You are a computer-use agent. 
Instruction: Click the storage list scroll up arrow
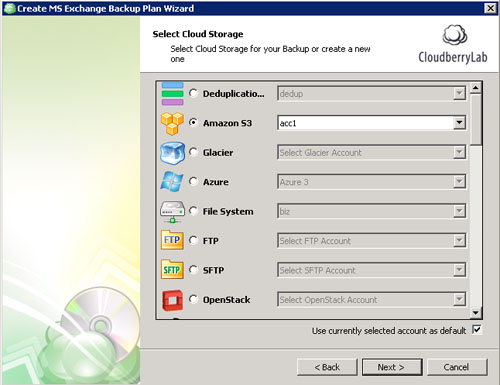476,88
